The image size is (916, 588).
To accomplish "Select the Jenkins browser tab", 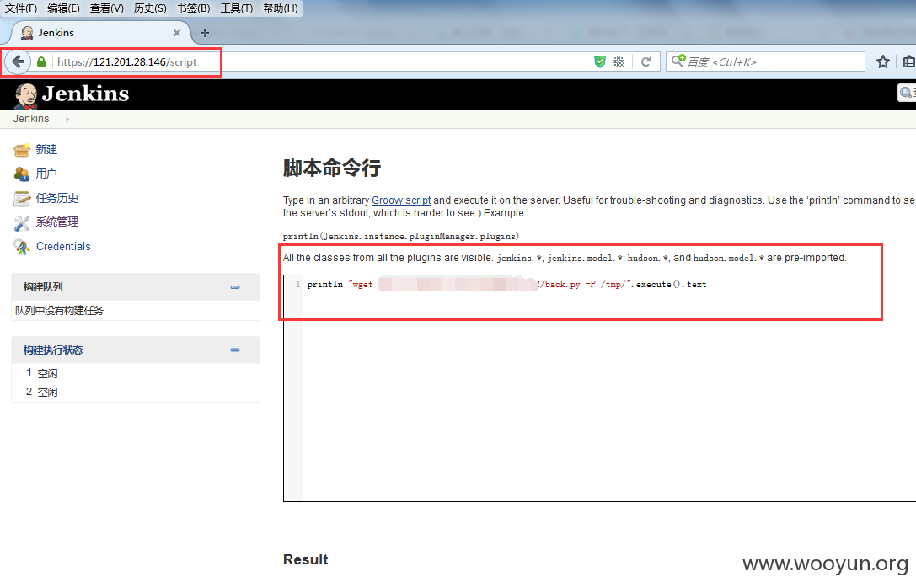I will [100, 33].
